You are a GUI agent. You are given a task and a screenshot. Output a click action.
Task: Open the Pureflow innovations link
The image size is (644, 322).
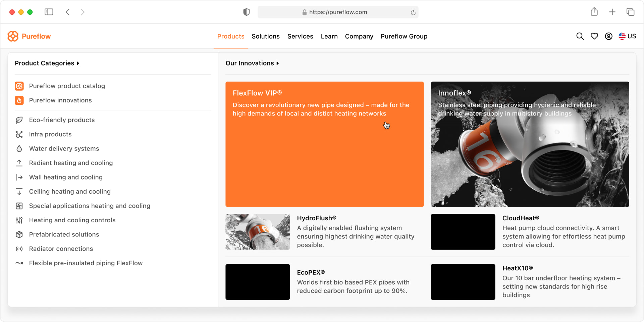[60, 100]
